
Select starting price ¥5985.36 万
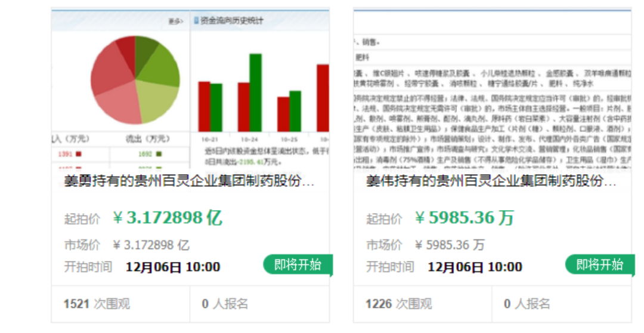pos(465,218)
